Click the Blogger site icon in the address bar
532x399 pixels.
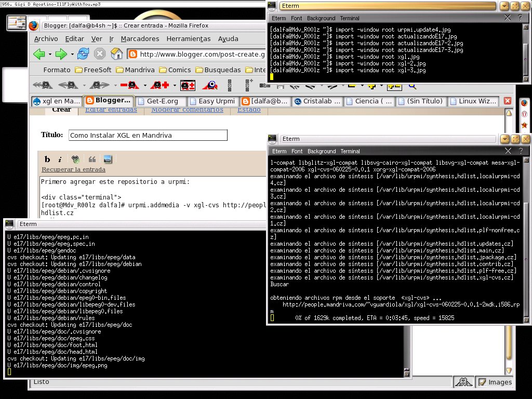133,54
